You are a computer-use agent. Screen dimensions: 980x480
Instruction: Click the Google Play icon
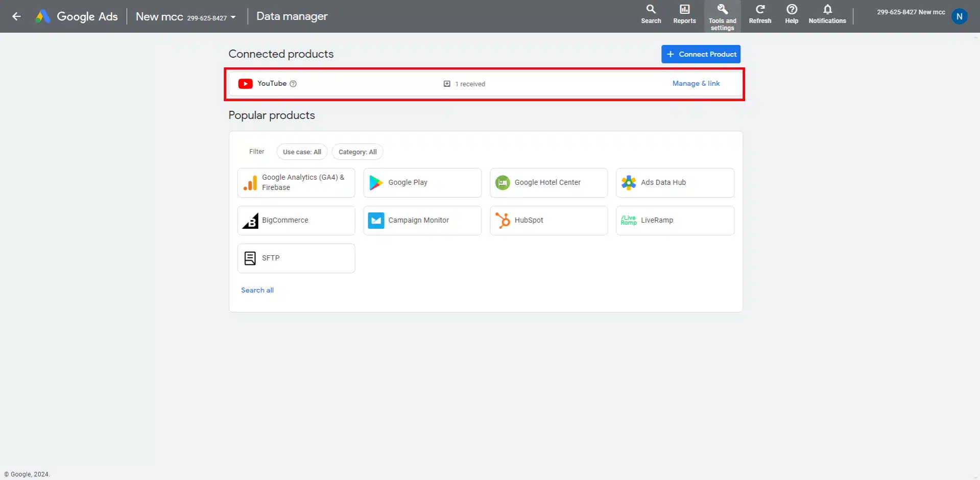pyautogui.click(x=376, y=183)
